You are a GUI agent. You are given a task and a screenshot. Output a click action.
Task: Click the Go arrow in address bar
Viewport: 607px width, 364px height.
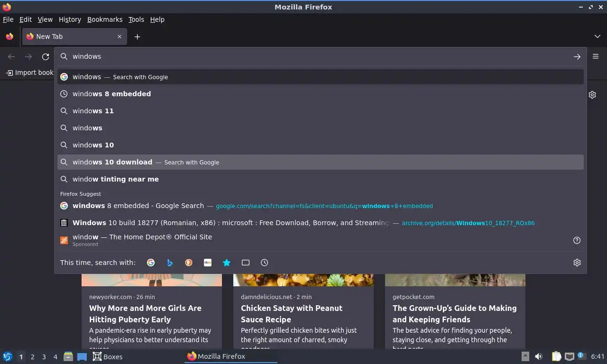pos(577,56)
